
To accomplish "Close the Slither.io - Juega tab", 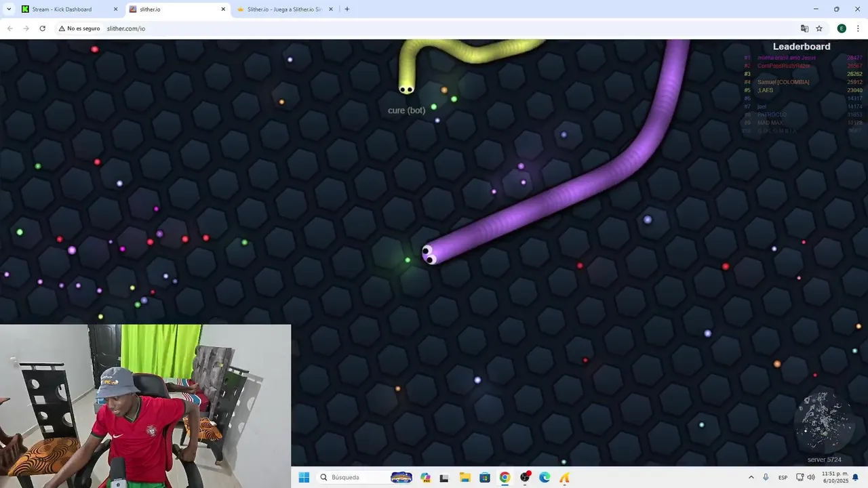I will (331, 9).
